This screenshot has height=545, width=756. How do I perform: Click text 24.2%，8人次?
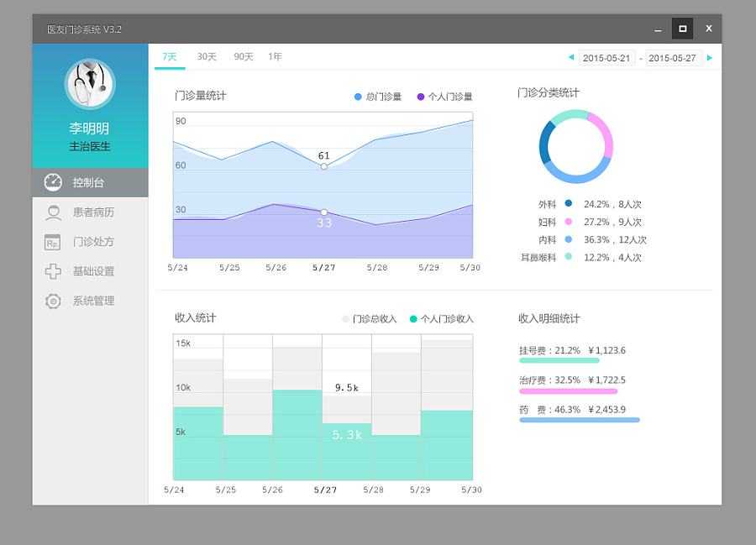pyautogui.click(x=612, y=204)
